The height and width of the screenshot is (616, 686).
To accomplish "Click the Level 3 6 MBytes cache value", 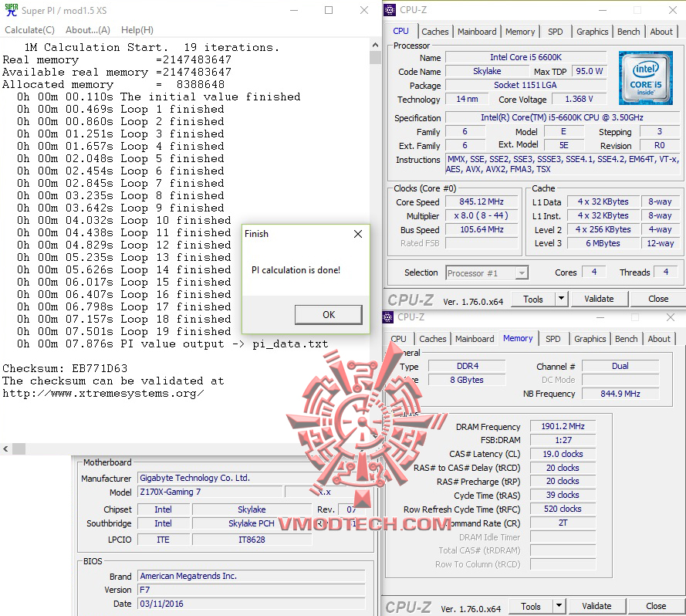I will tap(603, 243).
